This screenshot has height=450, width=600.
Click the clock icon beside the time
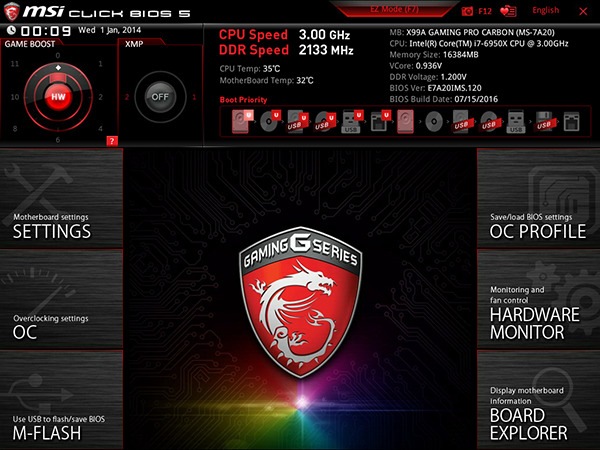(x=11, y=30)
